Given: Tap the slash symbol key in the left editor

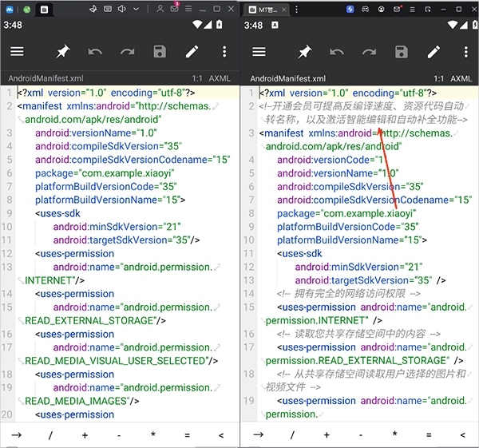Looking at the screenshot, I should (x=50, y=434).
